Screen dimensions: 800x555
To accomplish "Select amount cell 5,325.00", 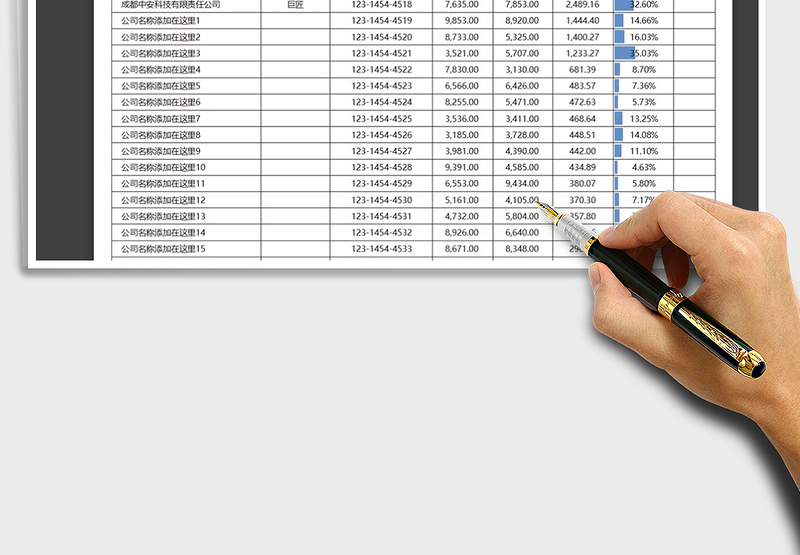I will 522,37.
